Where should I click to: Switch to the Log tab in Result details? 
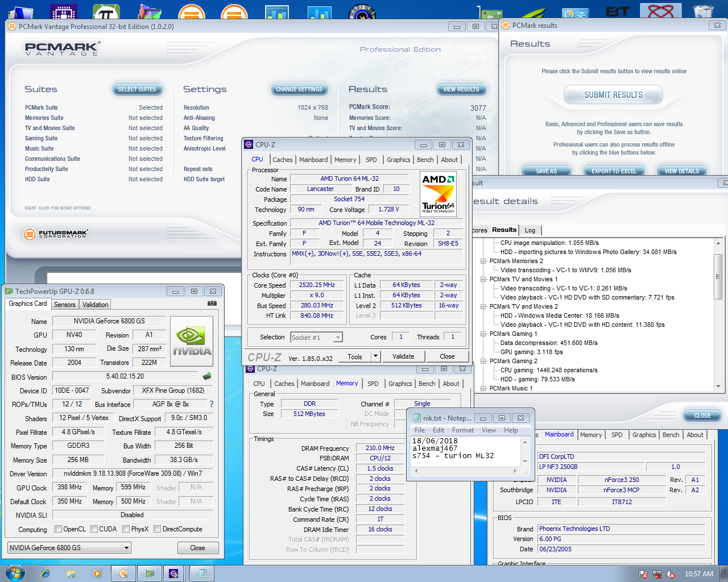tap(530, 230)
